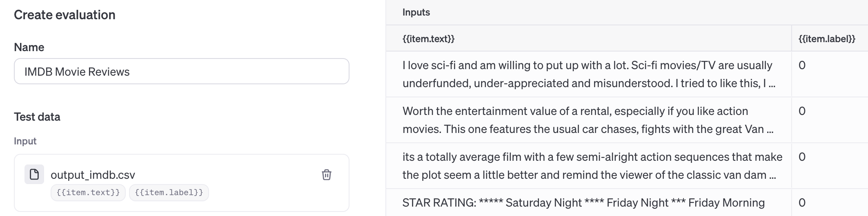
Task: Click the output_imdb.csv file name
Action: pyautogui.click(x=93, y=175)
